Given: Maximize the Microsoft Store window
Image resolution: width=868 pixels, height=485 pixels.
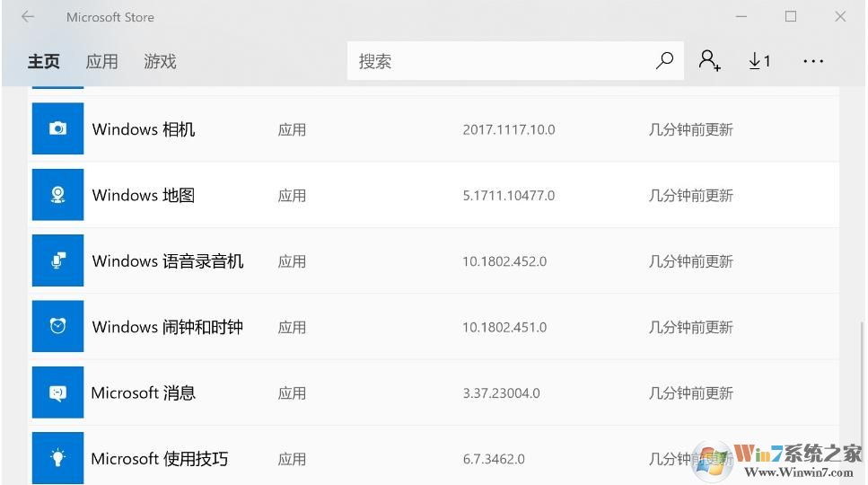Looking at the screenshot, I should coord(791,16).
